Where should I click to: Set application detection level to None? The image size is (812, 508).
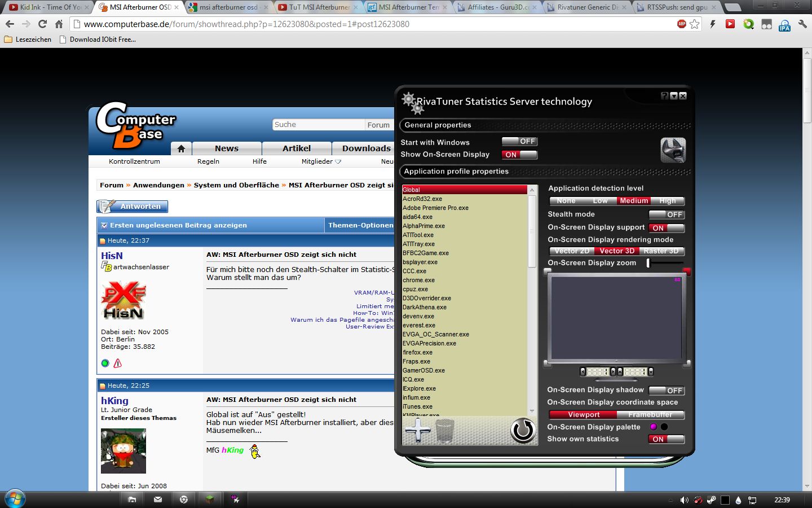pyautogui.click(x=566, y=201)
